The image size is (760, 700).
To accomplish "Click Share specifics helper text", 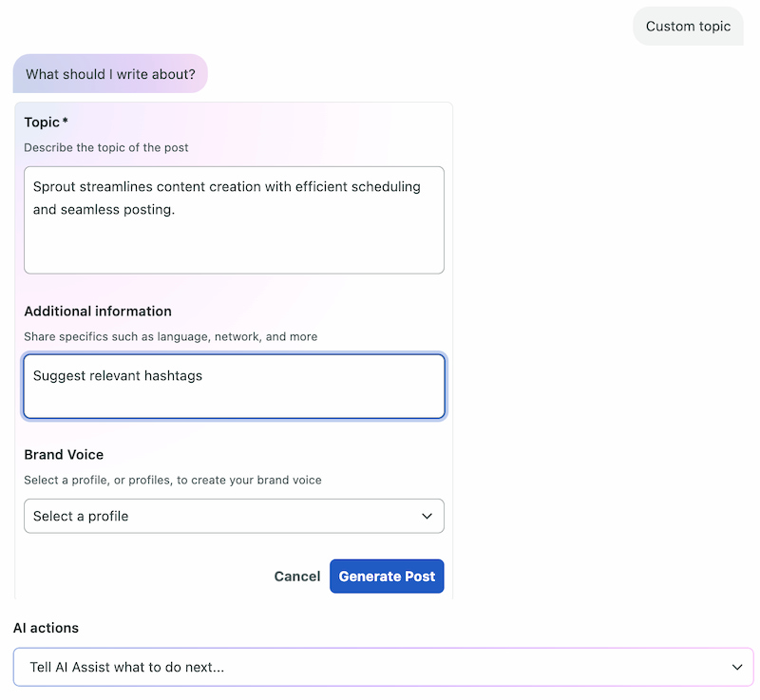I will point(171,336).
